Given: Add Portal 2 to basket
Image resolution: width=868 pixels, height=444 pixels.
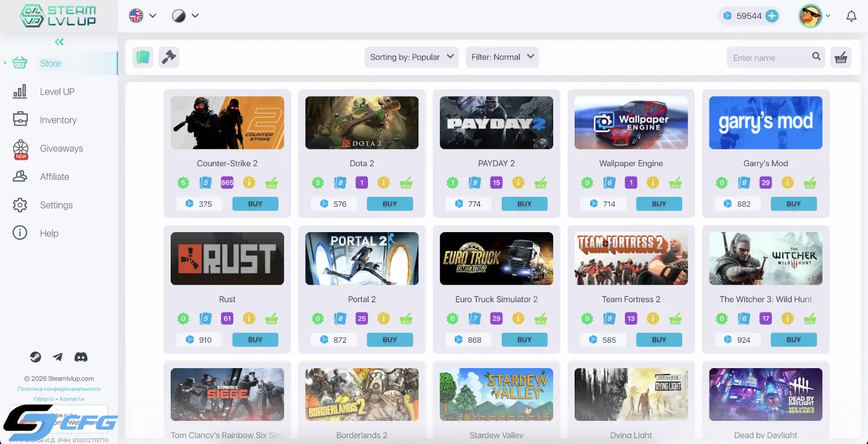Looking at the screenshot, I should [406, 319].
